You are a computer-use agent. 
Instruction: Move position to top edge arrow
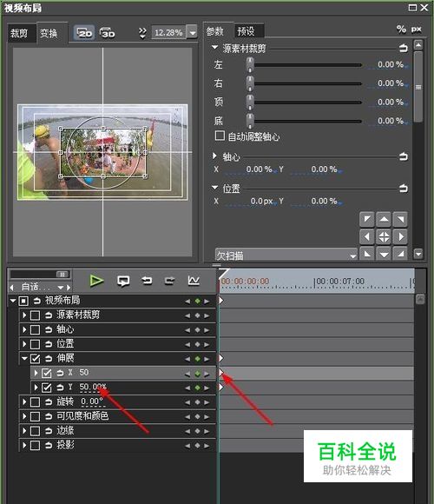(x=384, y=220)
